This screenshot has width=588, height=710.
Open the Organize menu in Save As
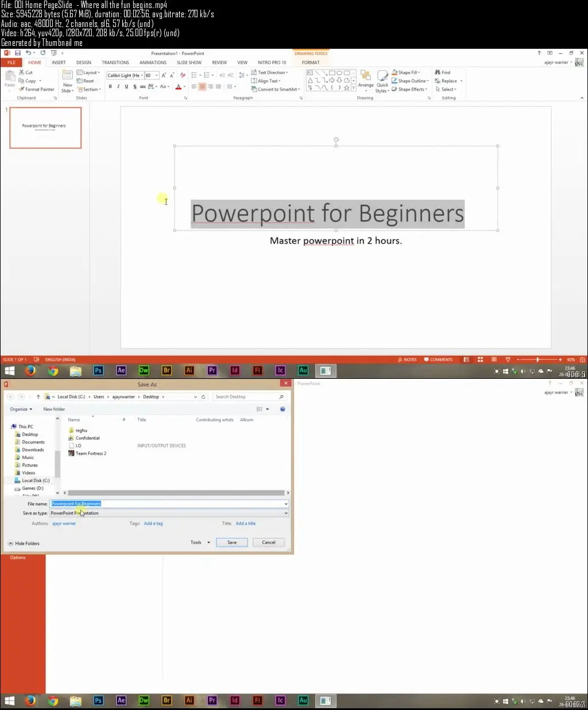pyautogui.click(x=21, y=409)
